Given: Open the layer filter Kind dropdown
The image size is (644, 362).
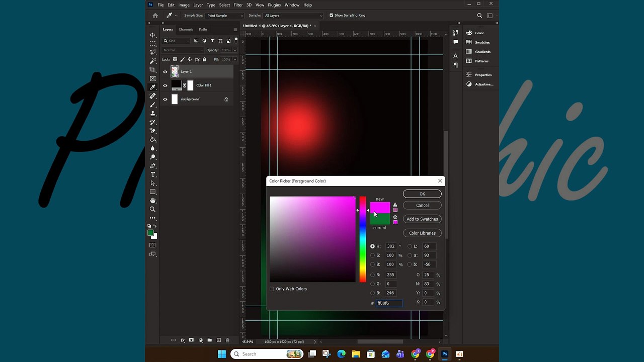Looking at the screenshot, I should point(177,41).
